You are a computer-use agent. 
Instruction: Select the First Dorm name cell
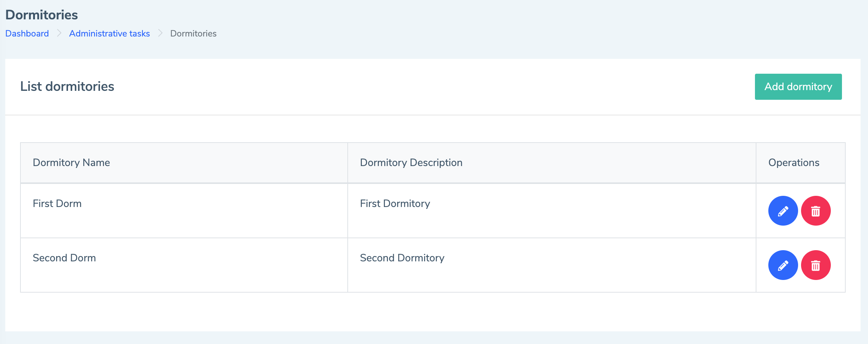point(184,211)
